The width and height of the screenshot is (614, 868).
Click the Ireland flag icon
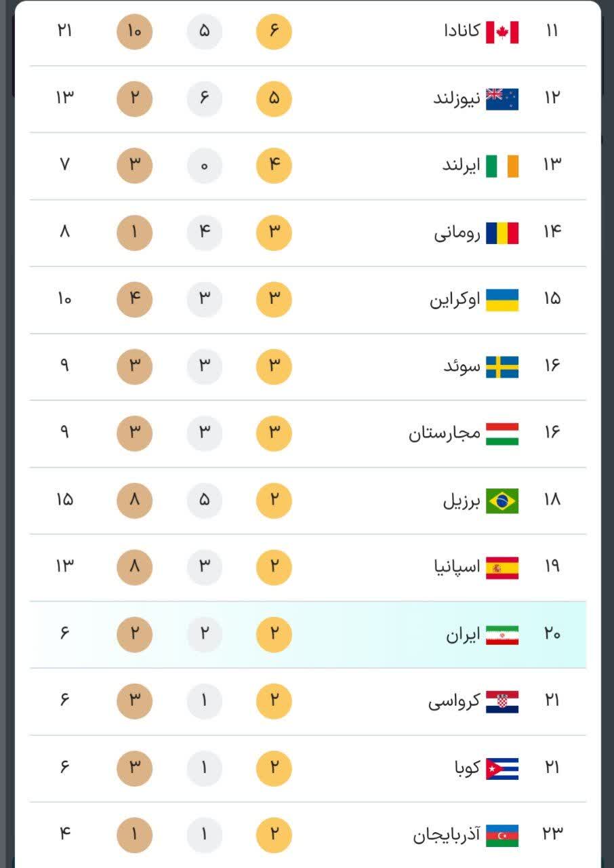point(502,166)
